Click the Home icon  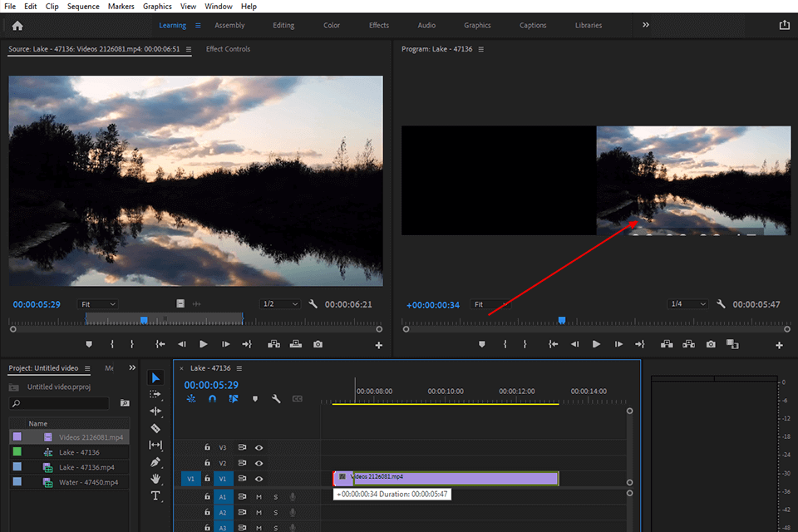(x=17, y=26)
